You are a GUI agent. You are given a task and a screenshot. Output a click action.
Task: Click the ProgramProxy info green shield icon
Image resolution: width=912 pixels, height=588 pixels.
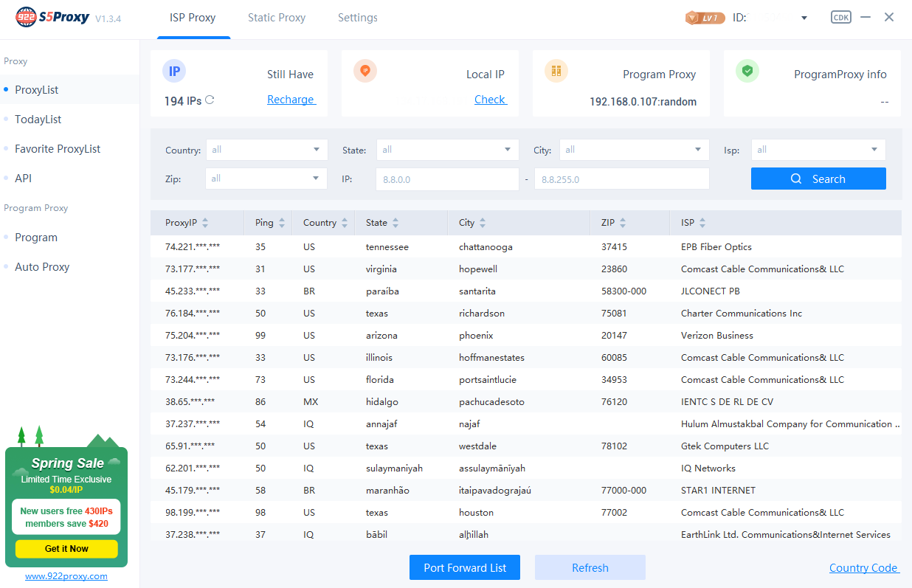click(x=747, y=72)
